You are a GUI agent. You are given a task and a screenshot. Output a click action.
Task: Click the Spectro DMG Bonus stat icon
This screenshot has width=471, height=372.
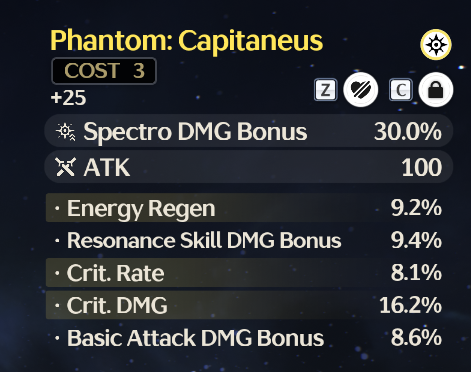click(66, 132)
